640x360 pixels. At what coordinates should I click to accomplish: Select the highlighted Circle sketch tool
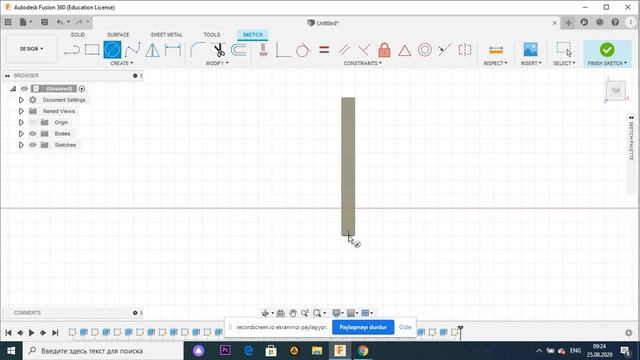coord(112,50)
